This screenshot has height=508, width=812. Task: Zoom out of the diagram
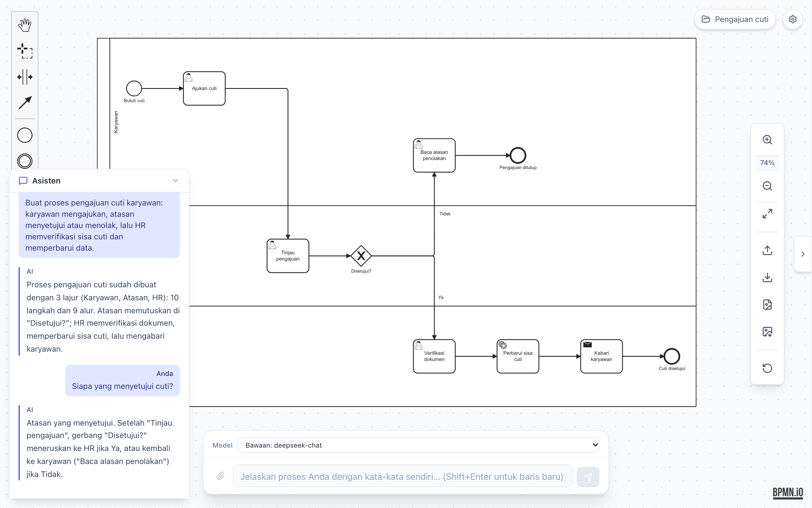click(x=767, y=186)
